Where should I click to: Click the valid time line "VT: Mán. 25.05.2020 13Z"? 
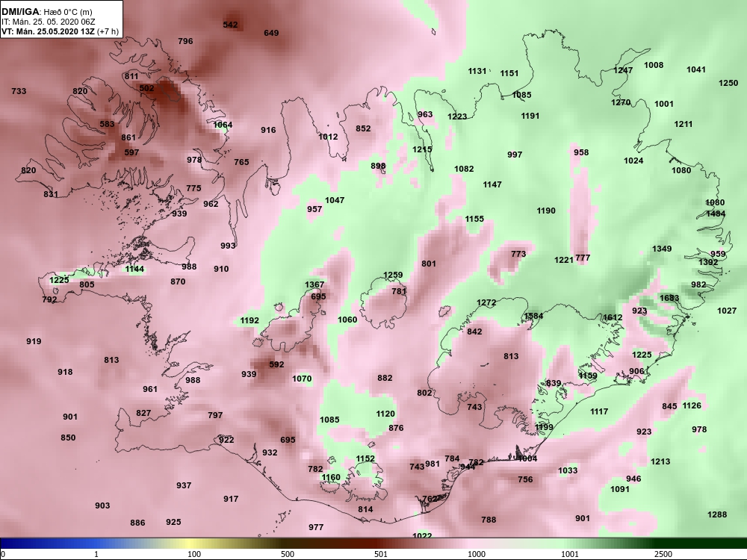pyautogui.click(x=48, y=31)
